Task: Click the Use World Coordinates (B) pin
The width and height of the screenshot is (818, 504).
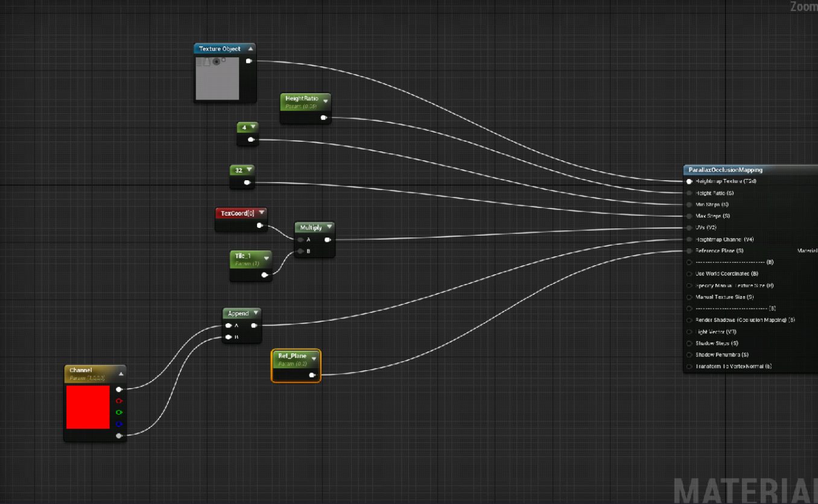Action: pyautogui.click(x=689, y=274)
